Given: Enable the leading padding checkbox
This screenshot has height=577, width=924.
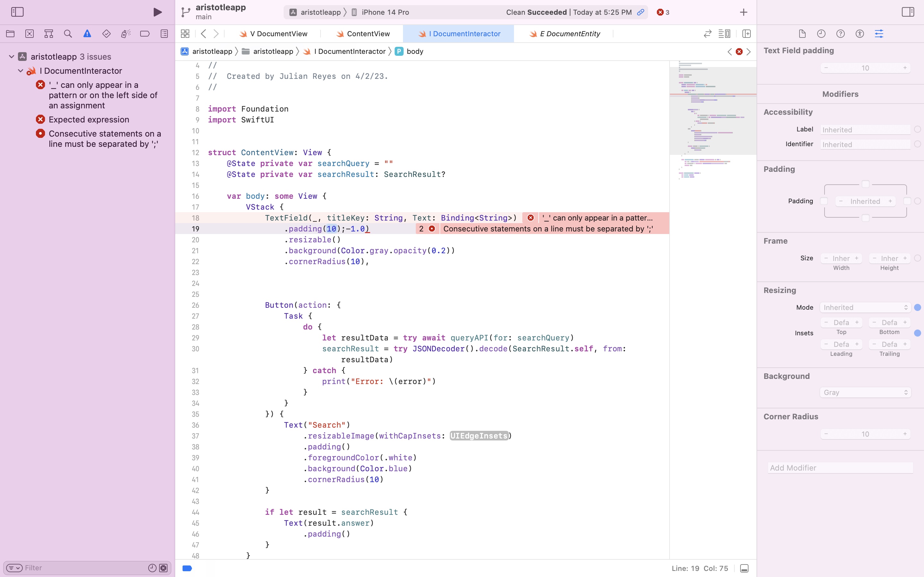Looking at the screenshot, I should point(824,201).
